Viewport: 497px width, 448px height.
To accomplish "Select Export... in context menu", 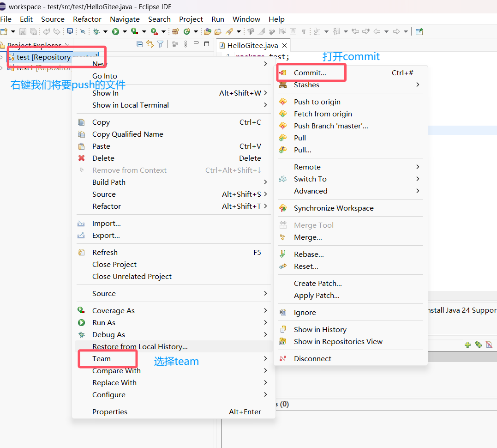I will (173, 236).
